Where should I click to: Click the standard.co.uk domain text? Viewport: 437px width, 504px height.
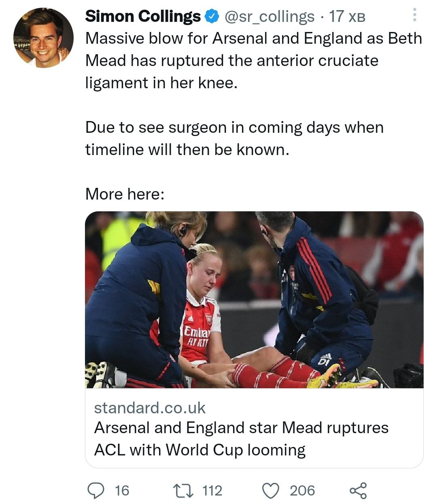pyautogui.click(x=150, y=408)
